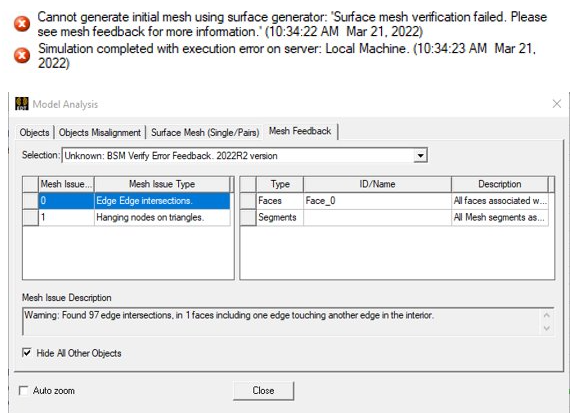Click the Mesh Issue column header
The height and width of the screenshot is (417, 576).
(66, 184)
